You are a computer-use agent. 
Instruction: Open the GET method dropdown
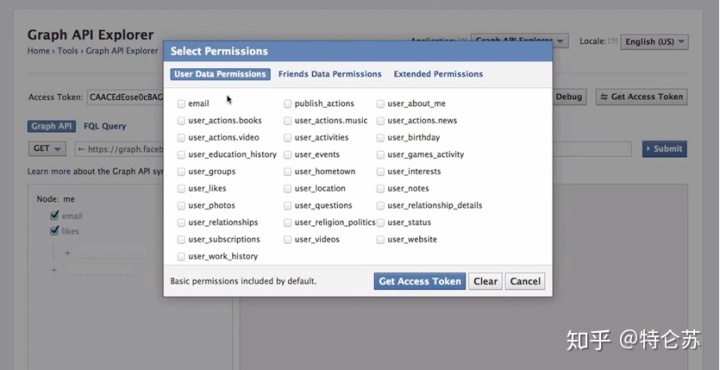(x=47, y=149)
